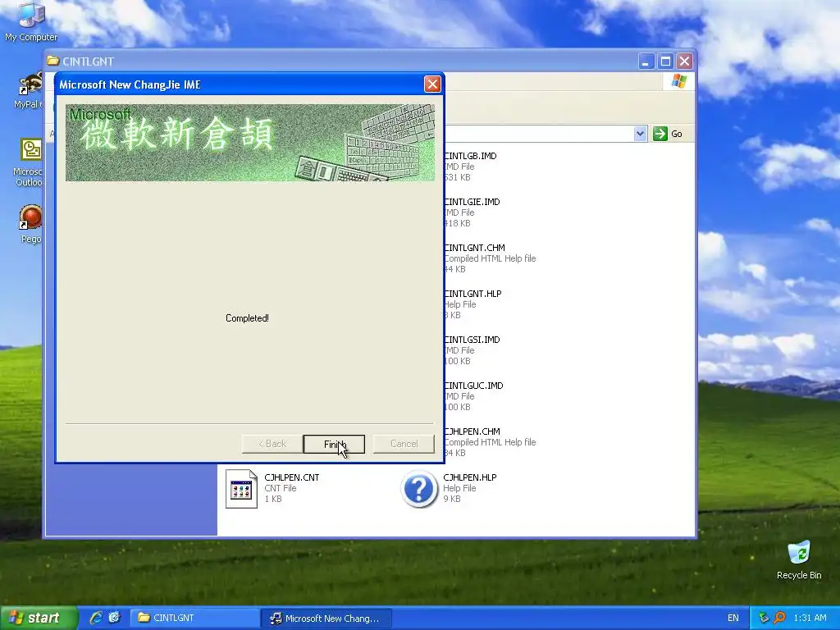Click the Finish button in the installer

[x=334, y=444]
